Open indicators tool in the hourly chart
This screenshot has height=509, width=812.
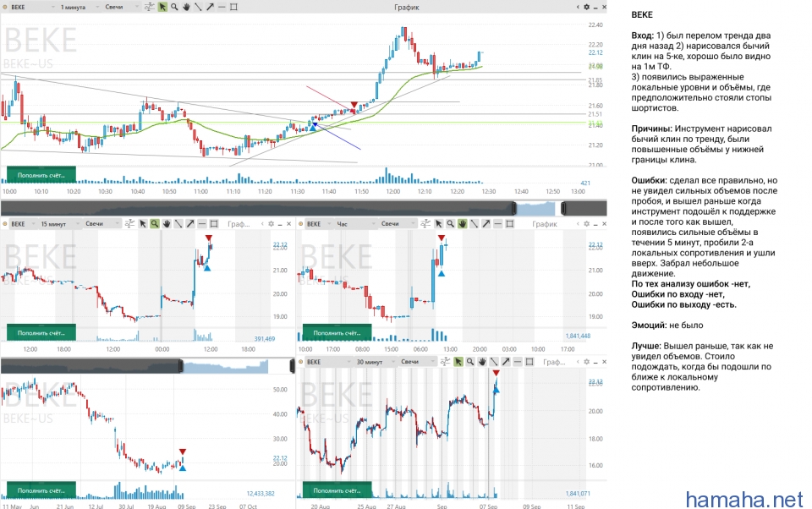click(425, 224)
